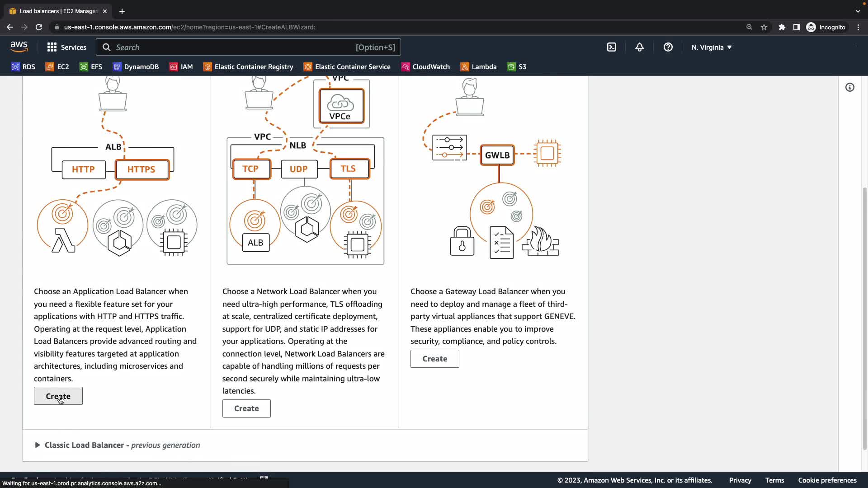Viewport: 868px width, 488px height.
Task: Open S3 shortcut in favorites bar
Action: click(x=517, y=67)
